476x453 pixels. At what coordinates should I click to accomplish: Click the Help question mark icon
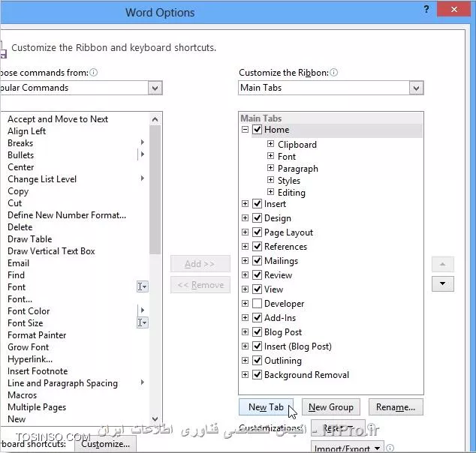(426, 10)
